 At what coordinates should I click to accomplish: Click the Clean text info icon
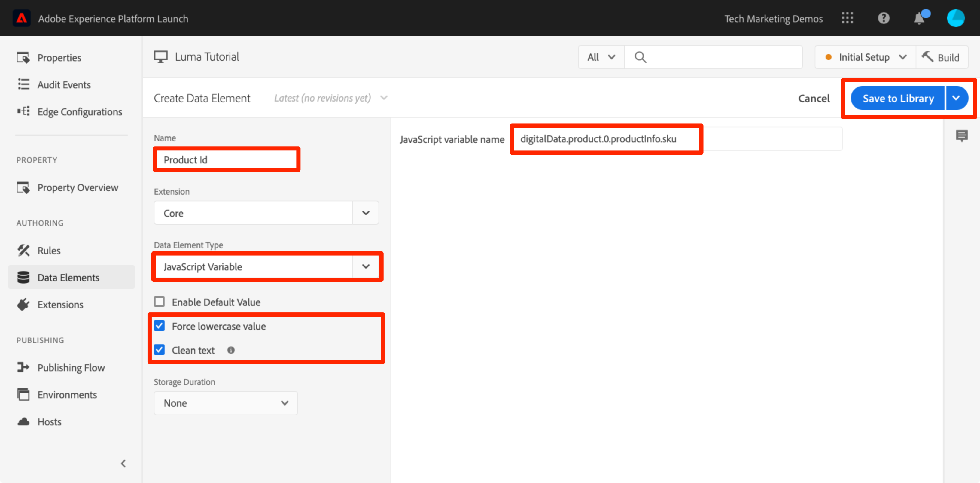[x=231, y=350]
